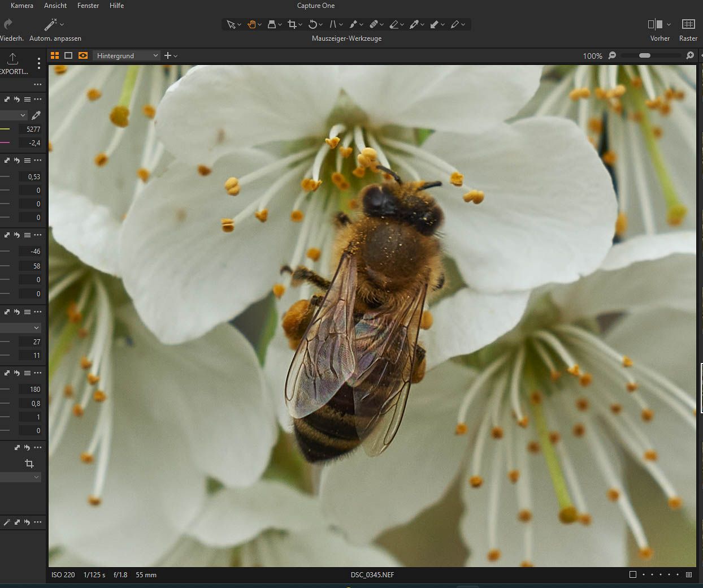Select the Pan hand cursor tool
This screenshot has width=703, height=588.
(x=251, y=24)
